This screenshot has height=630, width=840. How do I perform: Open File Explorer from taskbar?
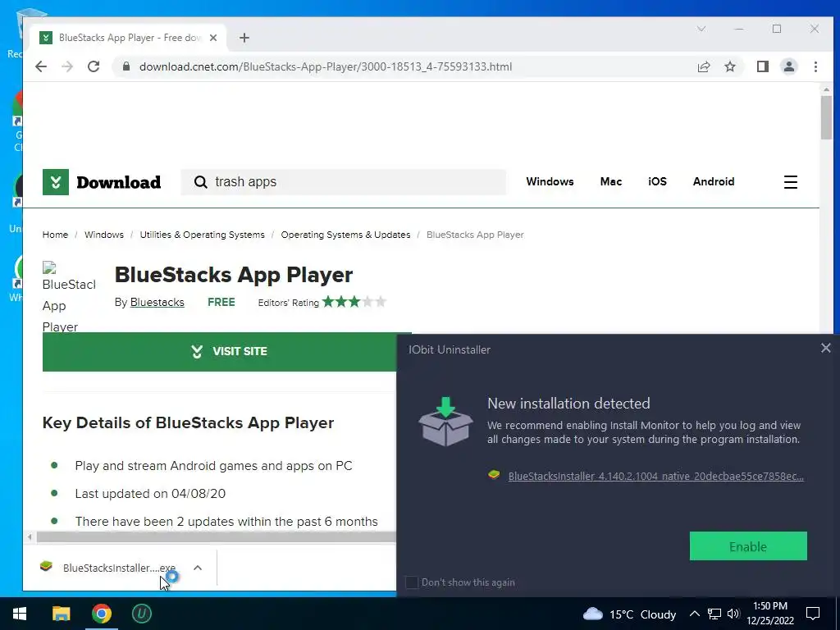coord(61,614)
